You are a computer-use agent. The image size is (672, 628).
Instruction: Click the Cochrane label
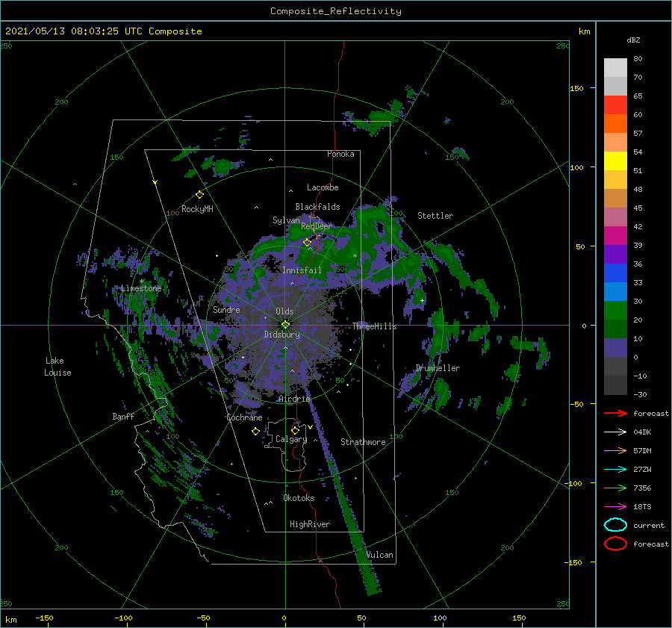[x=244, y=417]
